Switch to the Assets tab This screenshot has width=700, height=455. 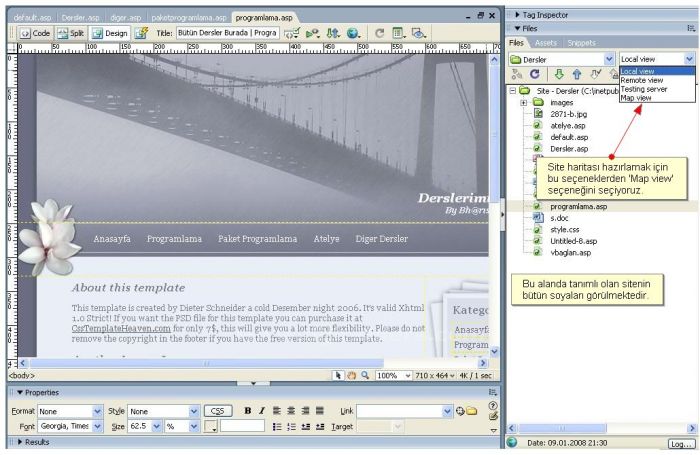(546, 43)
